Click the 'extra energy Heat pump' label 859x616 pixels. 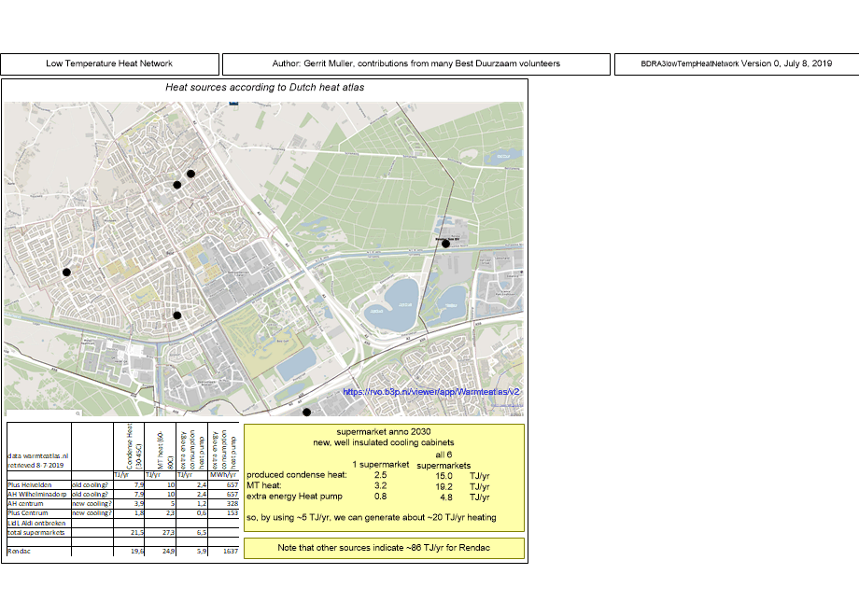coord(295,497)
